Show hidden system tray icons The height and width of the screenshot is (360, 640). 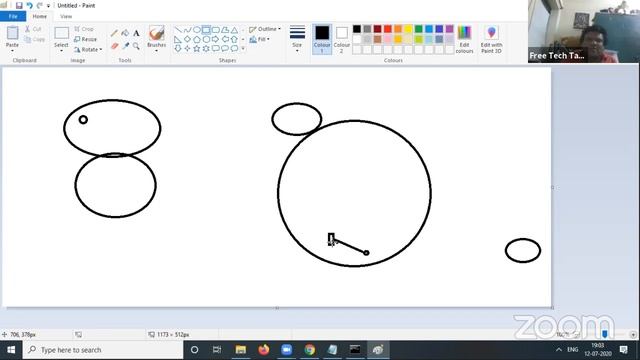(x=558, y=350)
